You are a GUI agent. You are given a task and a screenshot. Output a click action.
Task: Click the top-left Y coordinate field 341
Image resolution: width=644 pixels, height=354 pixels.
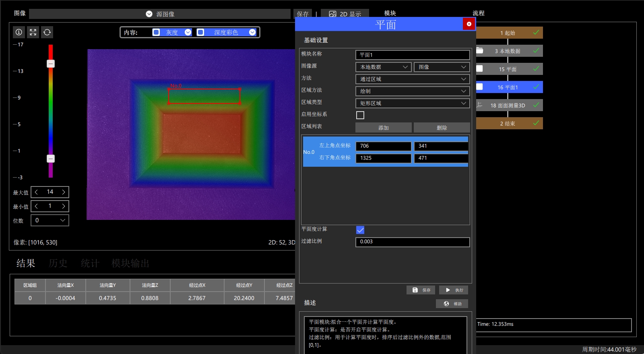click(441, 146)
